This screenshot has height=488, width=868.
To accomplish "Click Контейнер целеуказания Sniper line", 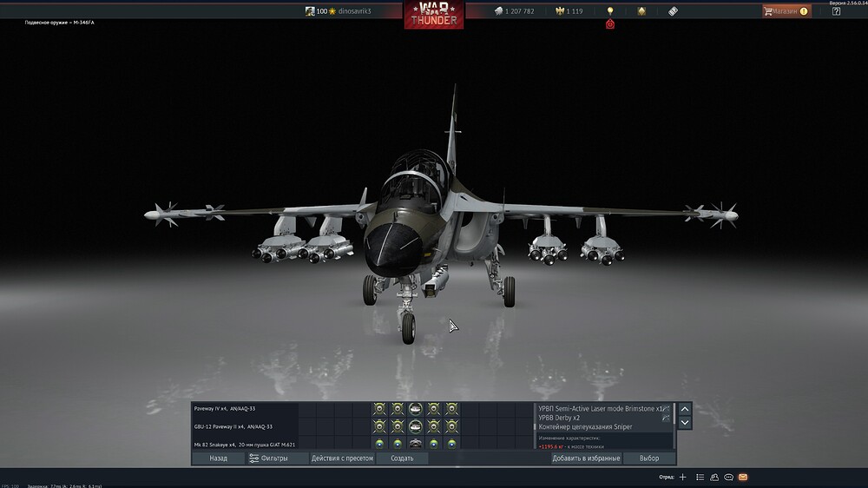I will point(585,426).
